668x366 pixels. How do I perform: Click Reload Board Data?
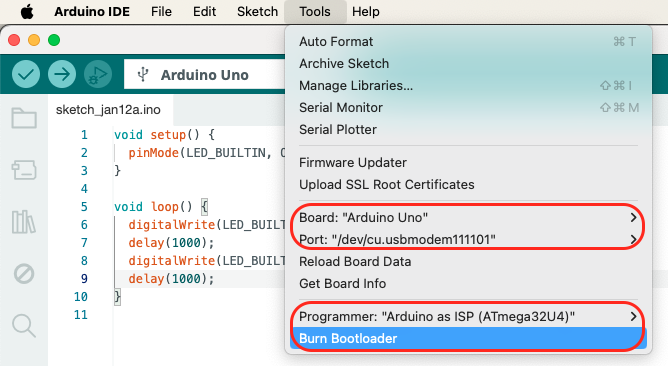pyautogui.click(x=469, y=262)
